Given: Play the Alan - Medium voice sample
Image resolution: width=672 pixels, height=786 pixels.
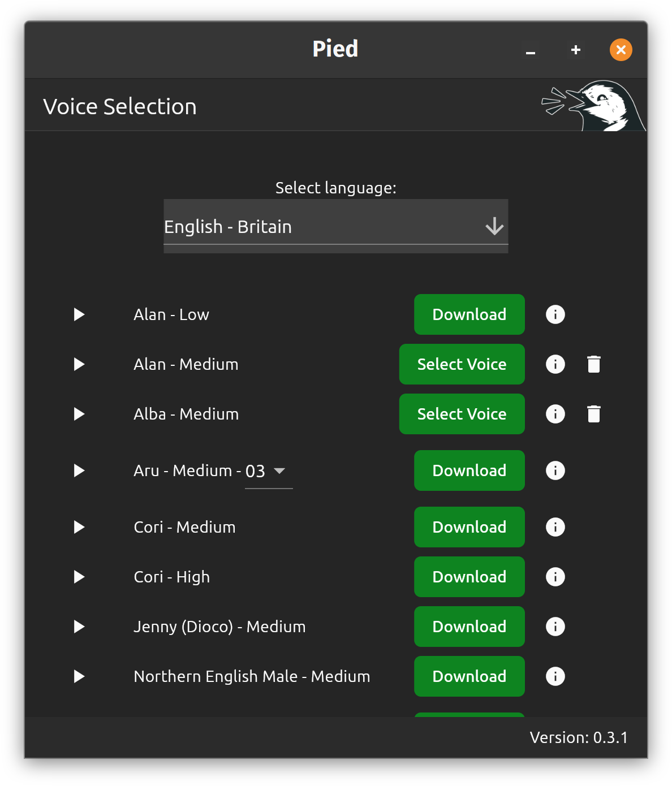Looking at the screenshot, I should tap(79, 364).
